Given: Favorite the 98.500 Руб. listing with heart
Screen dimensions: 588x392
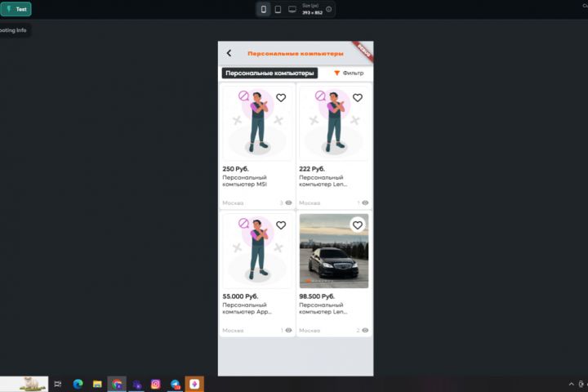Looking at the screenshot, I should tap(358, 225).
